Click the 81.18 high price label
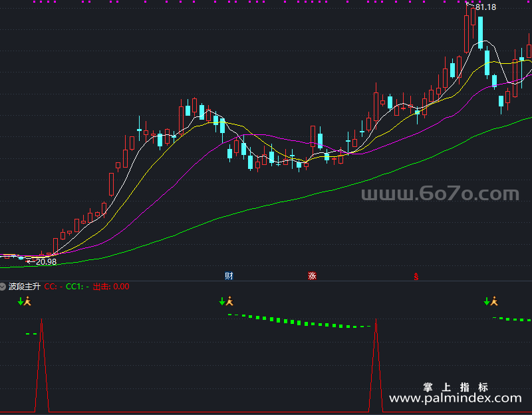Image resolution: width=532 pixels, height=415 pixels. coord(485,7)
